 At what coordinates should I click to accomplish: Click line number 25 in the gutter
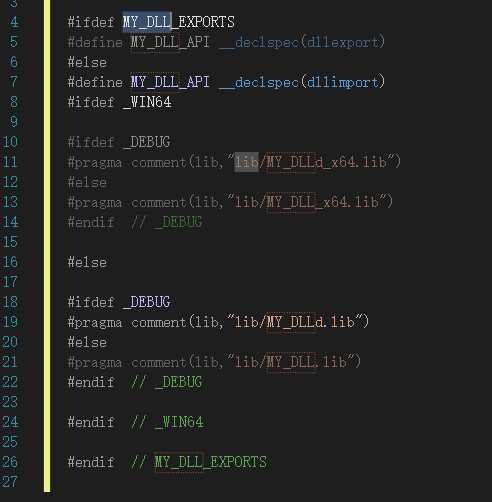(10, 442)
